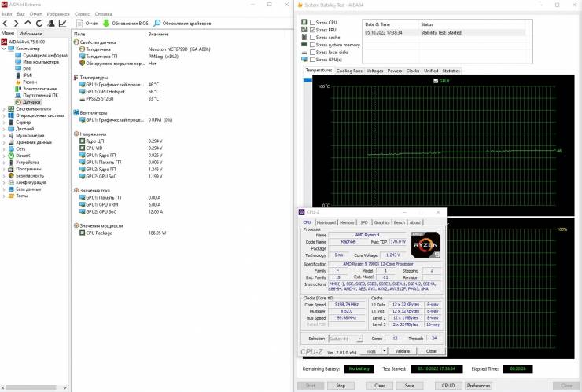Open the Вид menu
The image size is (582, 392).
pyautogui.click(x=20, y=14)
